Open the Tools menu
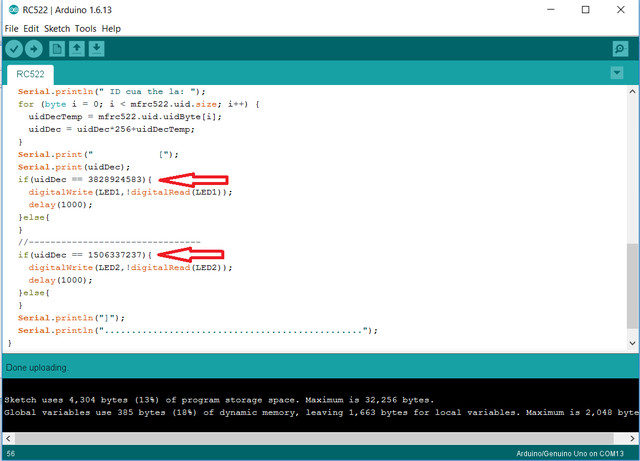 click(x=86, y=28)
